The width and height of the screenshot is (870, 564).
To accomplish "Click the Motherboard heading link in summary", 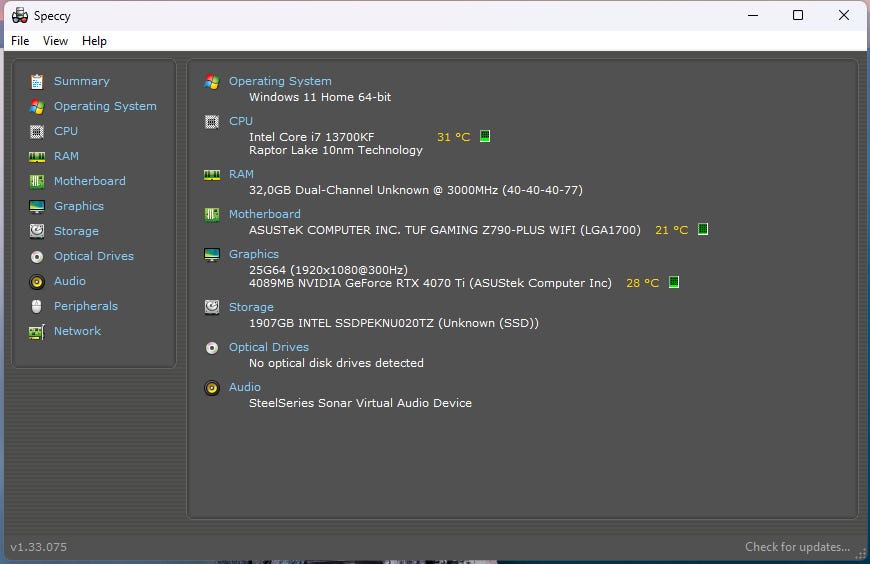I will coord(265,214).
